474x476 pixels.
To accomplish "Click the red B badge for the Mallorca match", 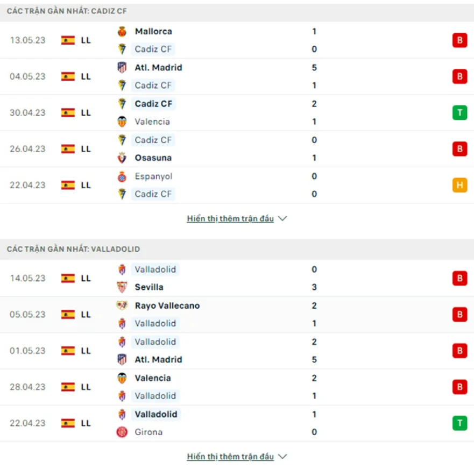I will (460, 40).
